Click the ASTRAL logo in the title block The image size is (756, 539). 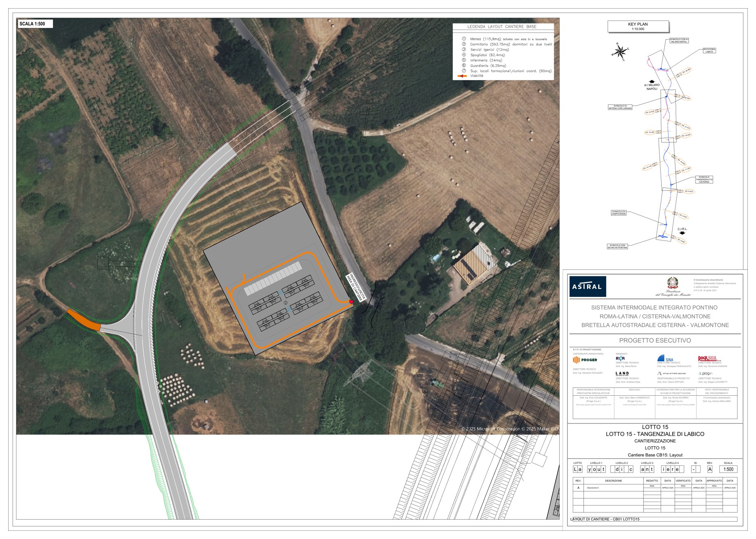pyautogui.click(x=587, y=287)
